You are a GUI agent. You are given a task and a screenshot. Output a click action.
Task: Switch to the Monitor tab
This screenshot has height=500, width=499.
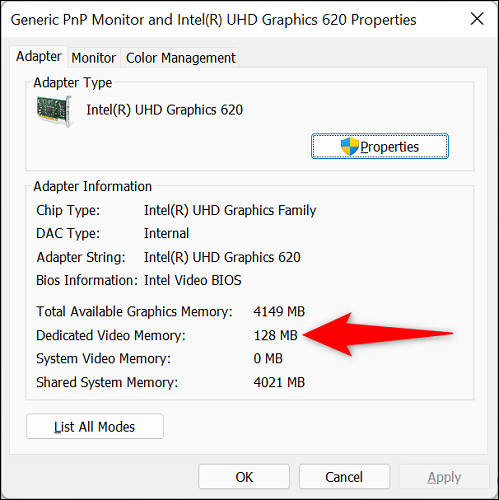[x=94, y=58]
